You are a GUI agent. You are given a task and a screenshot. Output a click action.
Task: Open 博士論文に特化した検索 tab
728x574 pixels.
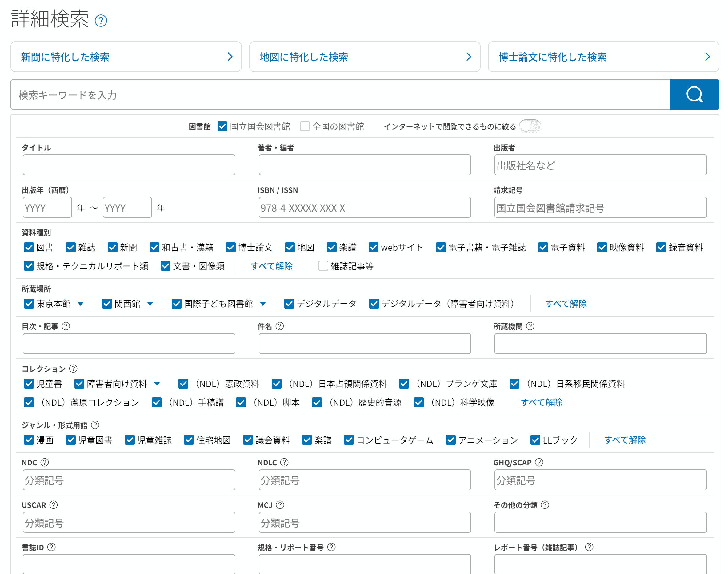coord(603,57)
